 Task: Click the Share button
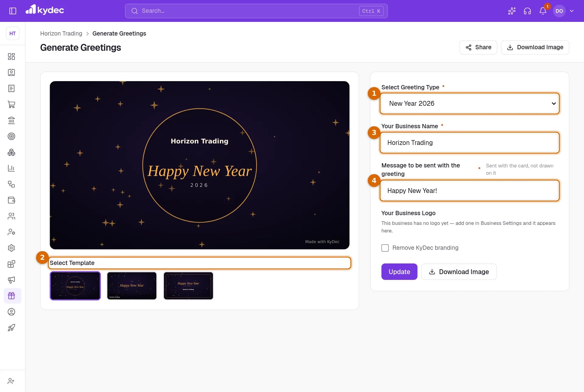click(478, 47)
